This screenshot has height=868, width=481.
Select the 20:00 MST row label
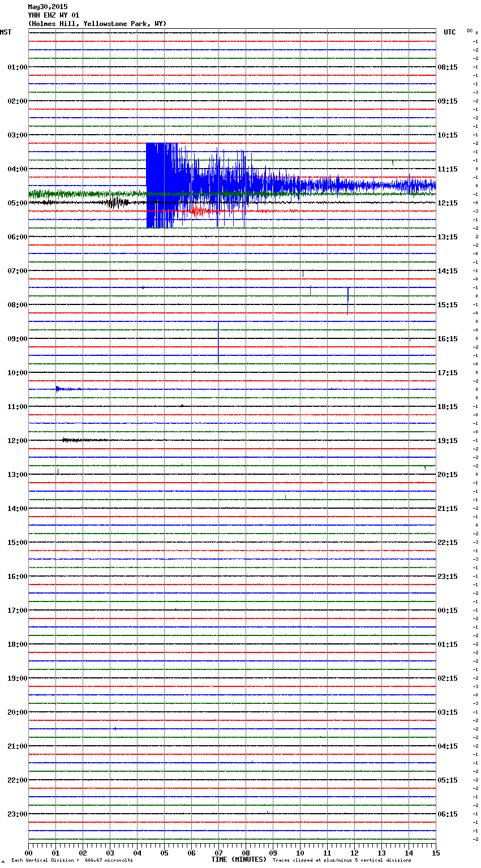coord(18,712)
